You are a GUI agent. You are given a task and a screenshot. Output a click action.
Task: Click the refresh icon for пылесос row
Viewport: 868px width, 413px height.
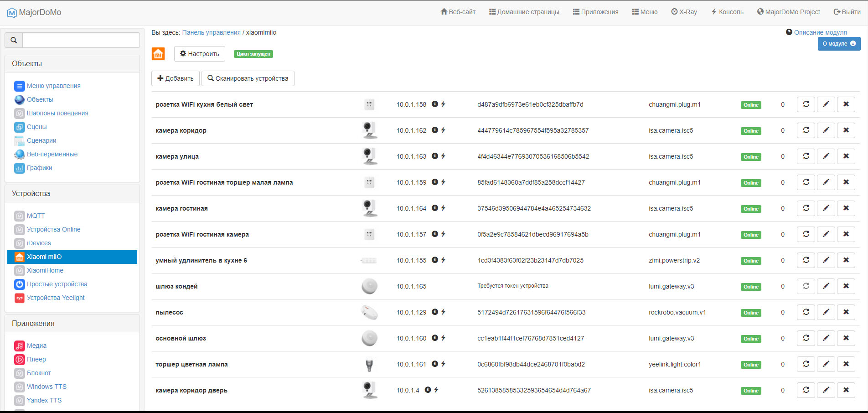point(806,312)
